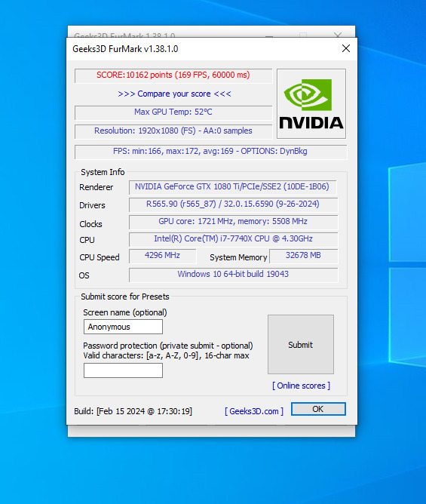This screenshot has height=504, width=426.
Task: Close the FurMark score dialog
Action: click(345, 48)
